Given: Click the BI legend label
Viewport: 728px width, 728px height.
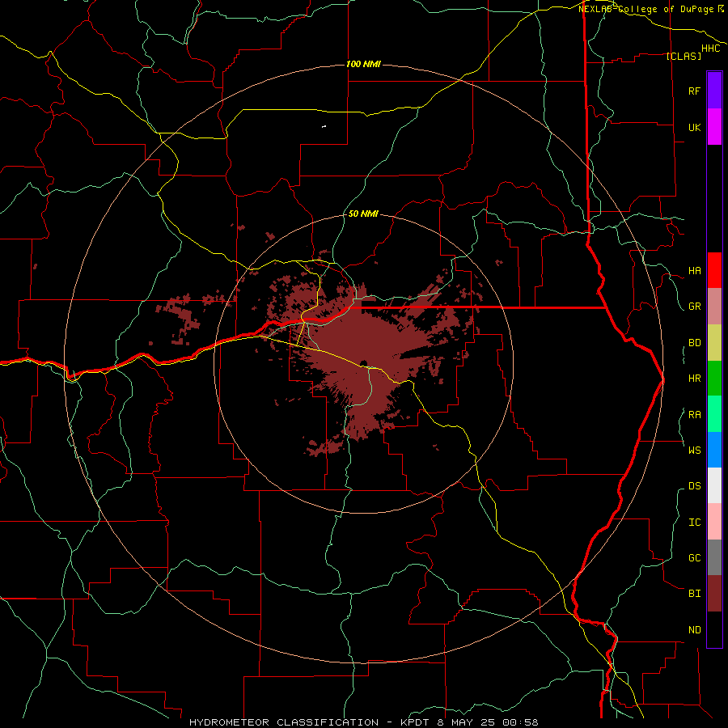Looking at the screenshot, I should (694, 594).
